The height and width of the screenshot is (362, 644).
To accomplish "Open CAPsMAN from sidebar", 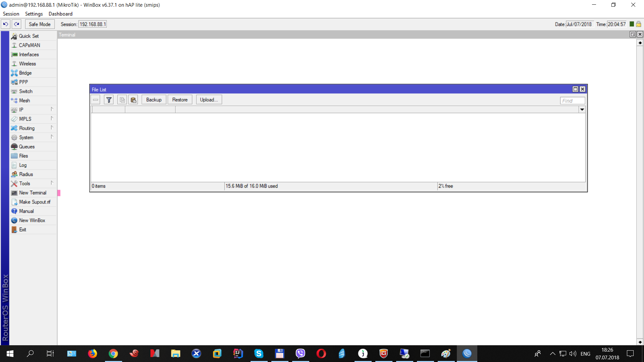I will pyautogui.click(x=33, y=45).
